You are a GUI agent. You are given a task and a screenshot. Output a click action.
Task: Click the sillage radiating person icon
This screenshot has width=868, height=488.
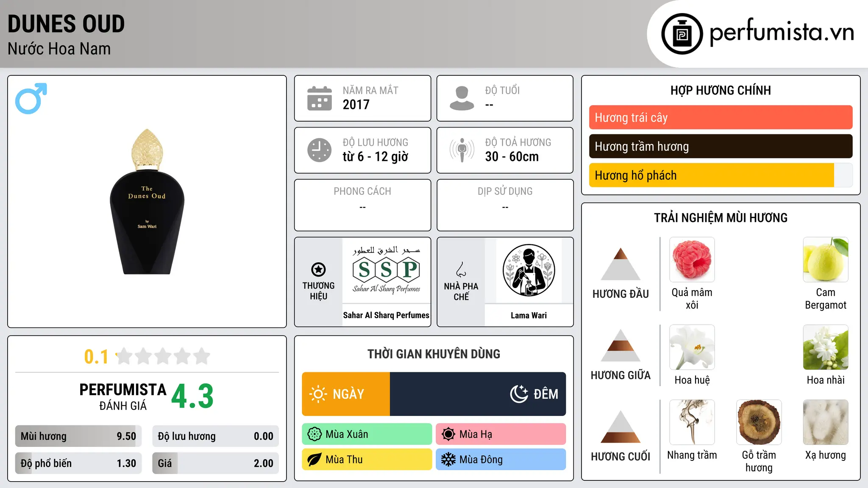462,150
